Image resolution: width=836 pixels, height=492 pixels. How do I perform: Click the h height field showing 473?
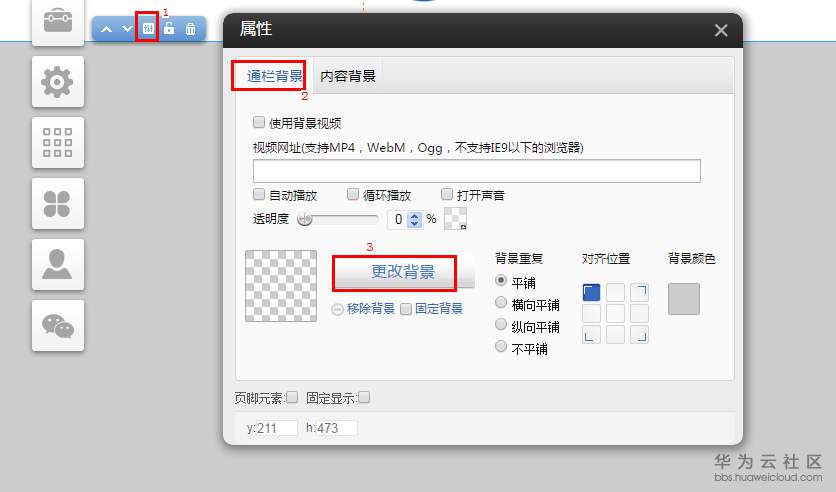click(337, 428)
